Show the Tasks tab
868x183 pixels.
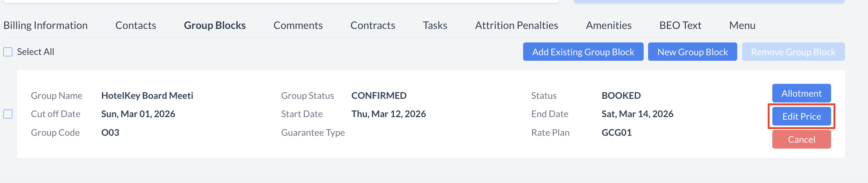435,25
